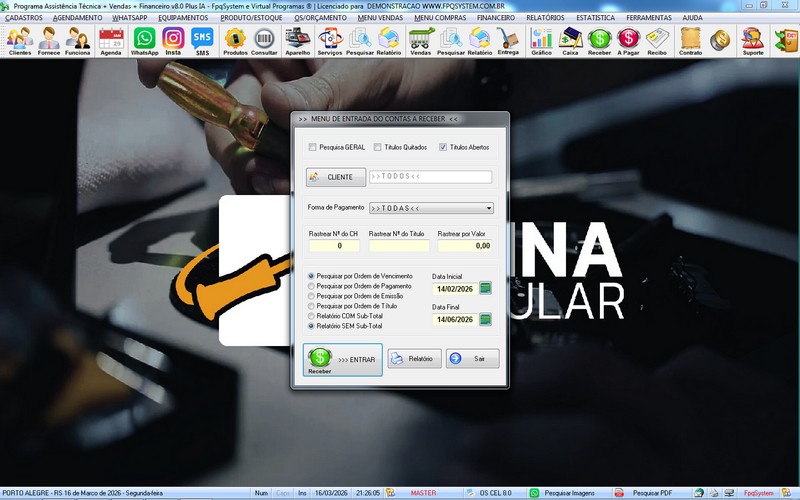Click the CLIENTE button in dialog
Viewport: 800px width, 500px height.
(336, 177)
